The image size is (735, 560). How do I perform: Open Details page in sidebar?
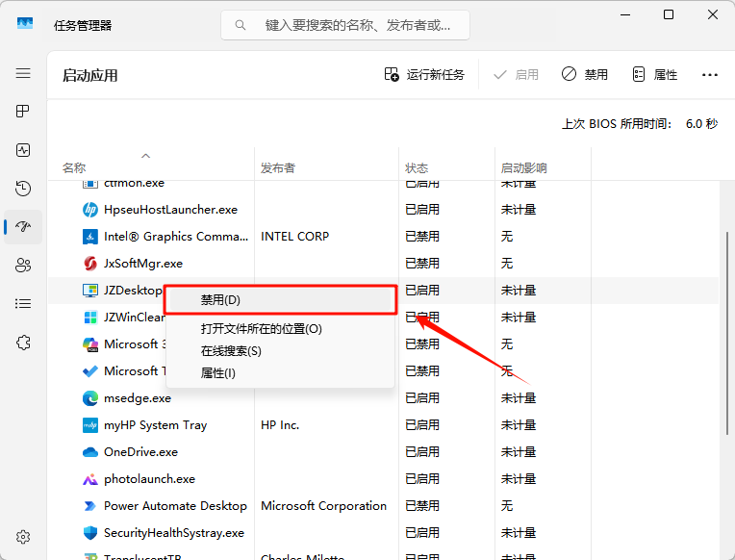click(x=23, y=304)
